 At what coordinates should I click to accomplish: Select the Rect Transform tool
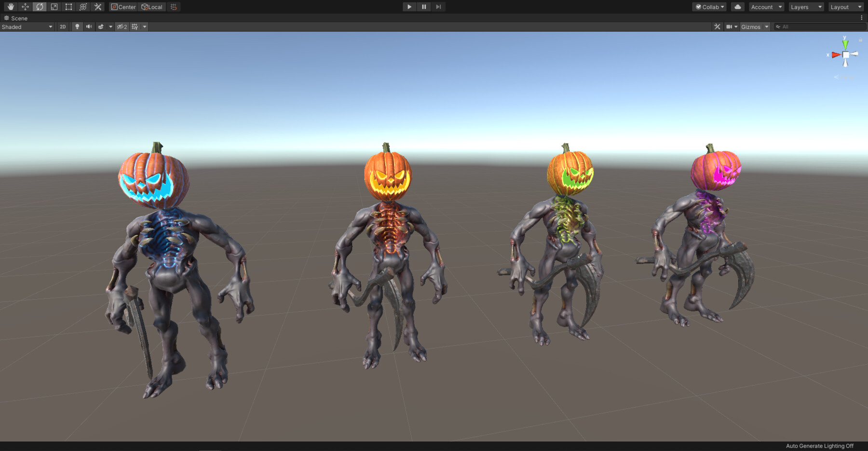point(68,7)
